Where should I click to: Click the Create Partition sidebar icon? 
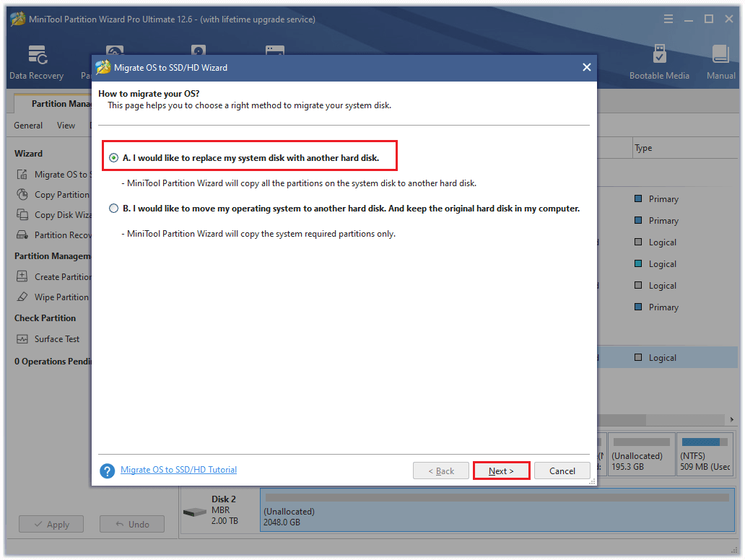click(x=22, y=276)
